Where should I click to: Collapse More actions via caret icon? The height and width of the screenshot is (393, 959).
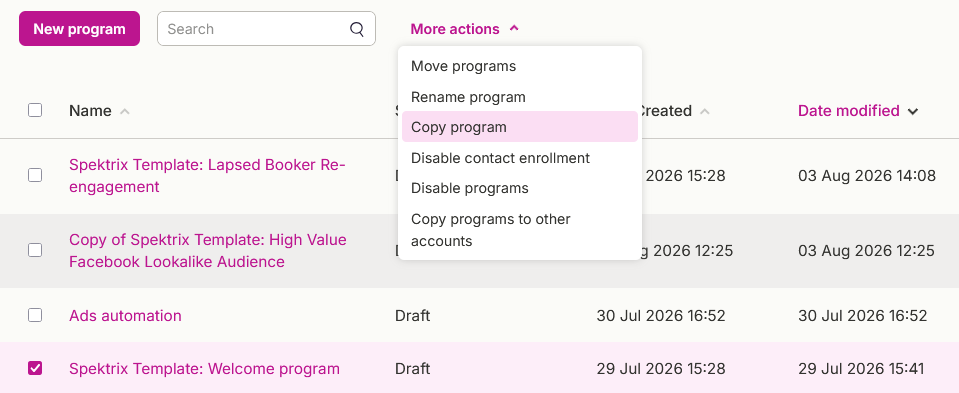514,28
